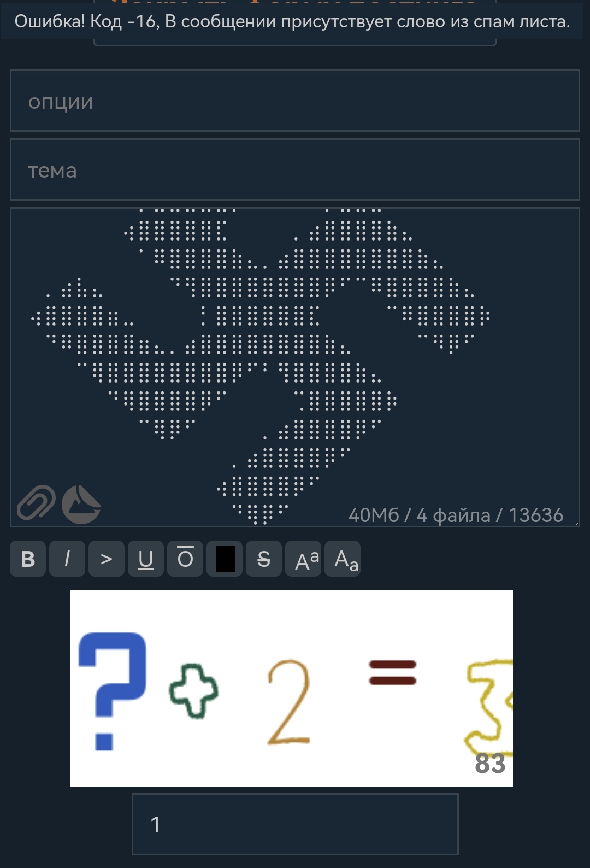Click the captcha countdown number 83
590x868 pixels.
point(490,763)
